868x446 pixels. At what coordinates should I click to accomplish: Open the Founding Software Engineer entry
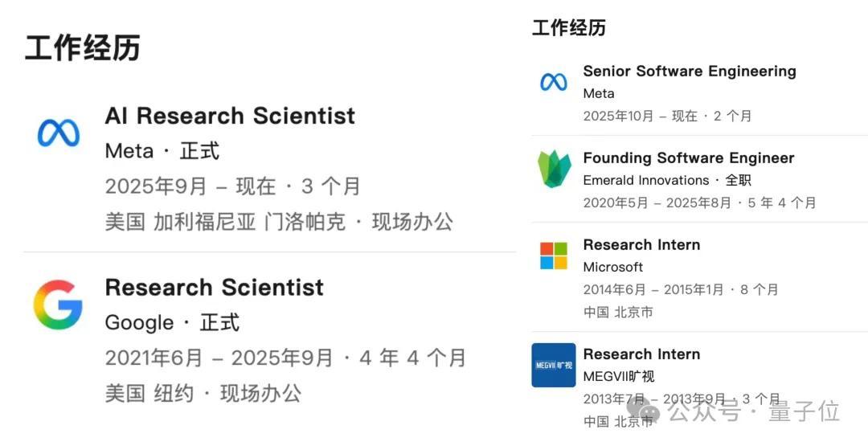(689, 158)
